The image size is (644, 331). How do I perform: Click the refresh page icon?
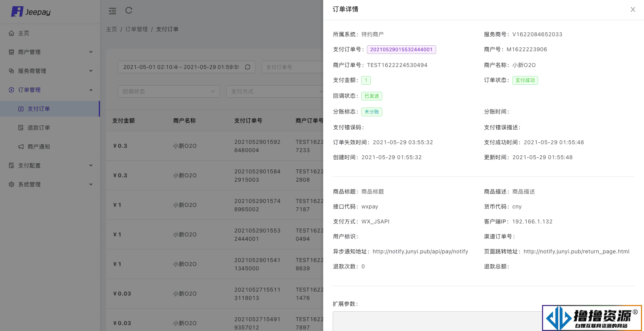click(x=129, y=10)
